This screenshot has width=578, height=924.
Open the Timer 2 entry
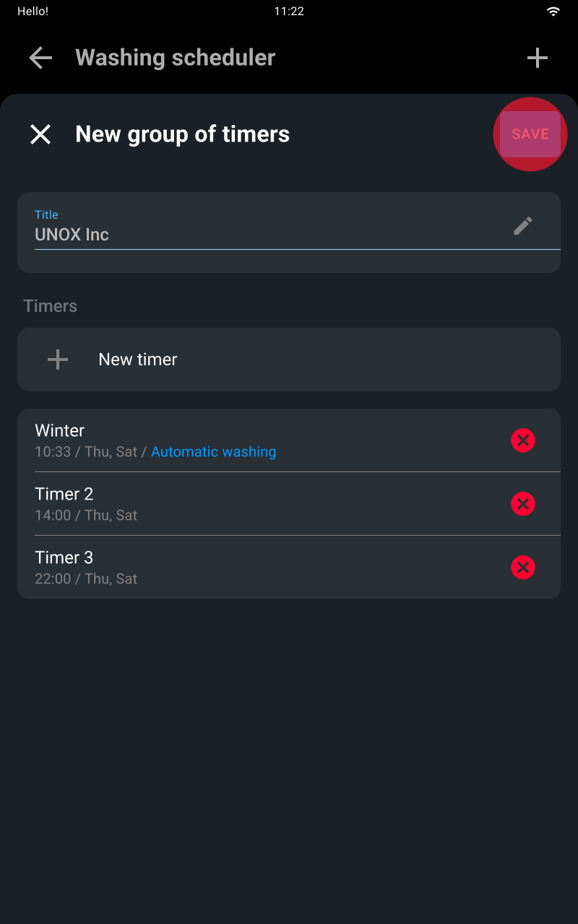click(x=289, y=504)
